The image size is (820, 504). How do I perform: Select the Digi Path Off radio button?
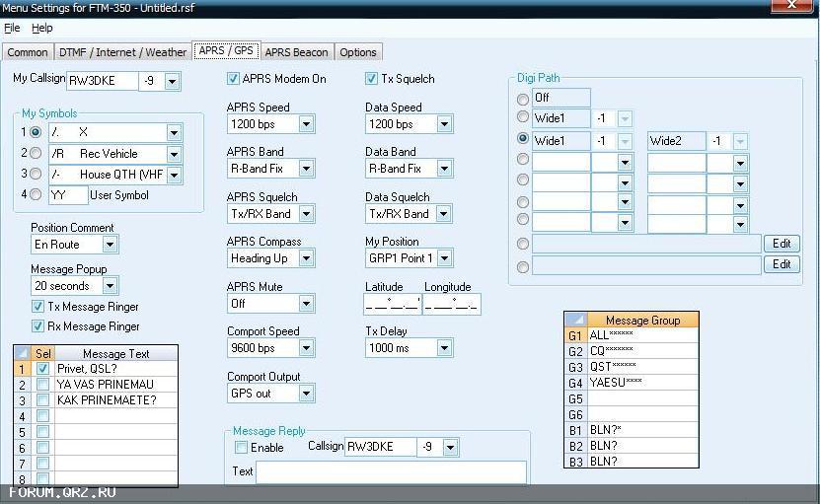click(523, 99)
